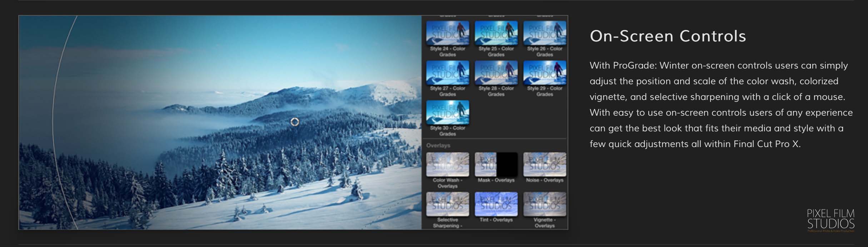Click the Noise - Overlays label text
The height and width of the screenshot is (247, 868).
545,180
